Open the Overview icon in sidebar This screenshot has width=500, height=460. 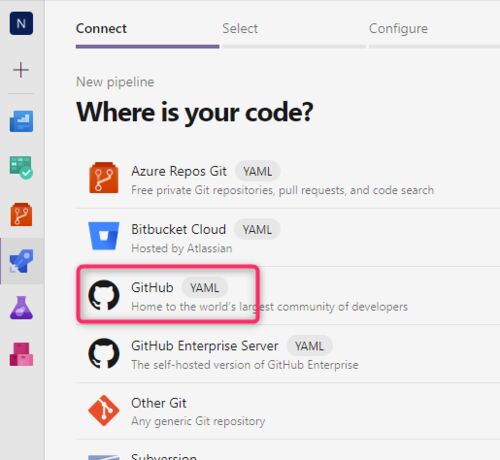tap(21, 121)
